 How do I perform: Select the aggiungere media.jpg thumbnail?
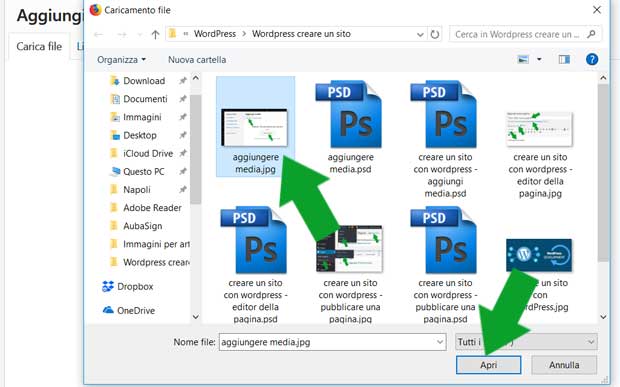tap(255, 127)
